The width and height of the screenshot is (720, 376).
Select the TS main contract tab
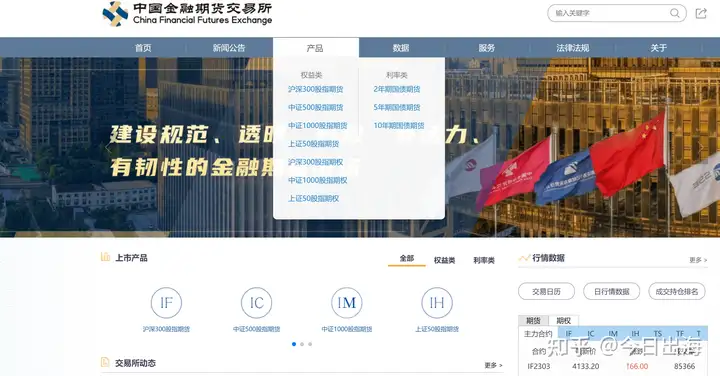658,334
